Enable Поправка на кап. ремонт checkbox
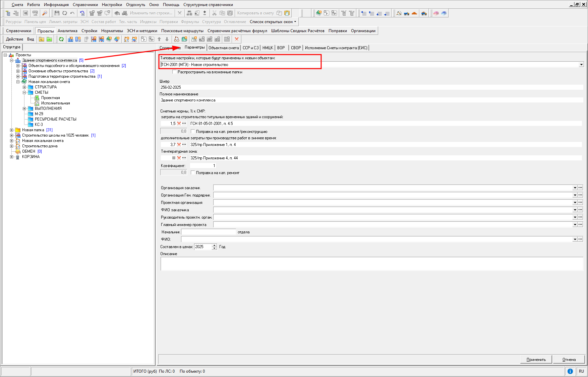588x377 pixels. pyautogui.click(x=193, y=172)
